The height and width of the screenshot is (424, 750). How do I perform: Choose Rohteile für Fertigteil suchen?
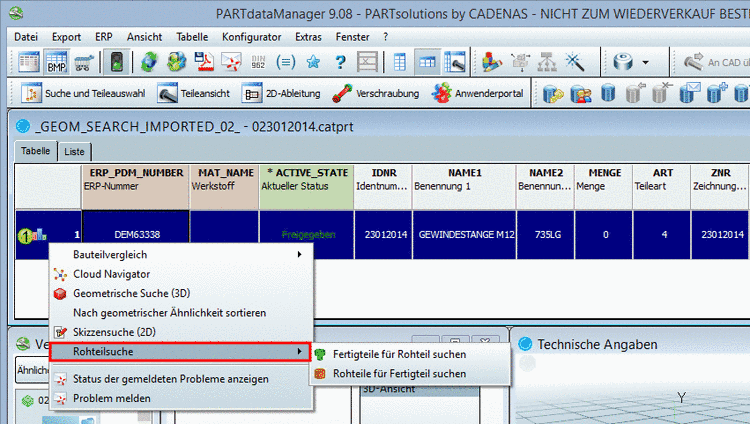[x=410, y=374]
